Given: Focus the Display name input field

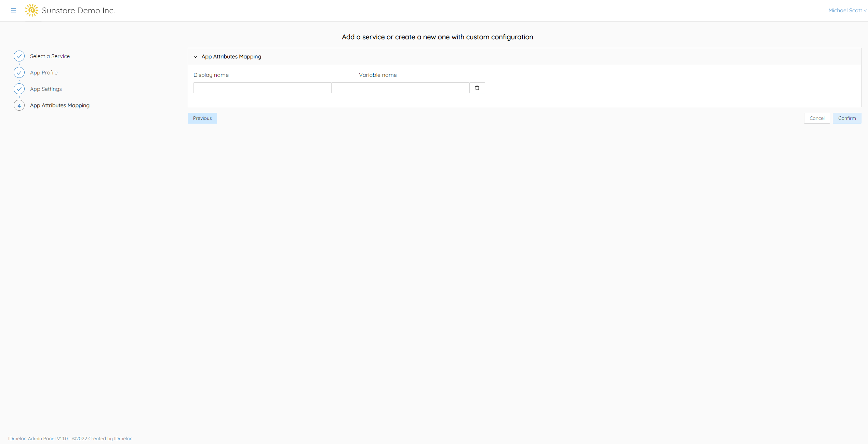Looking at the screenshot, I should click(x=262, y=88).
